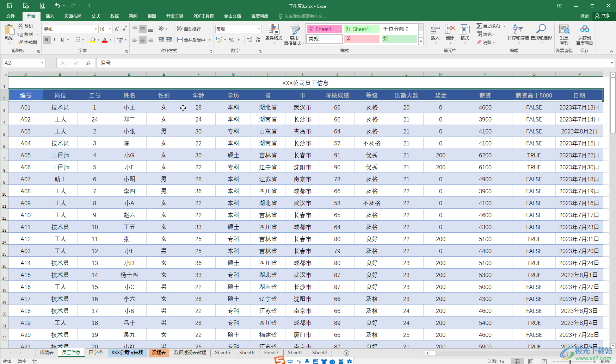The height and width of the screenshot is (364, 616).
Task: Open the fill color dropdown arrow
Action: [98, 40]
